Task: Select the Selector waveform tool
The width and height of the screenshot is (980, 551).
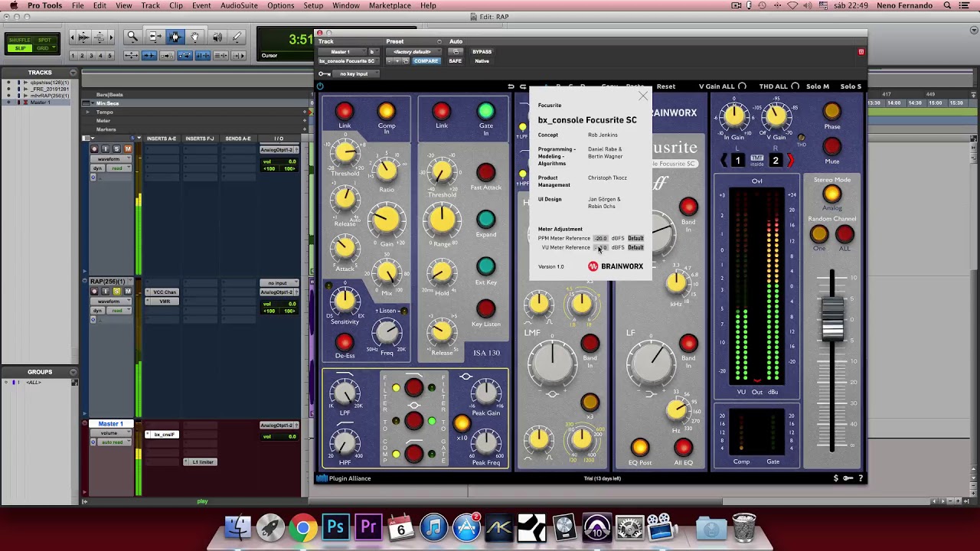Action: pos(175,37)
